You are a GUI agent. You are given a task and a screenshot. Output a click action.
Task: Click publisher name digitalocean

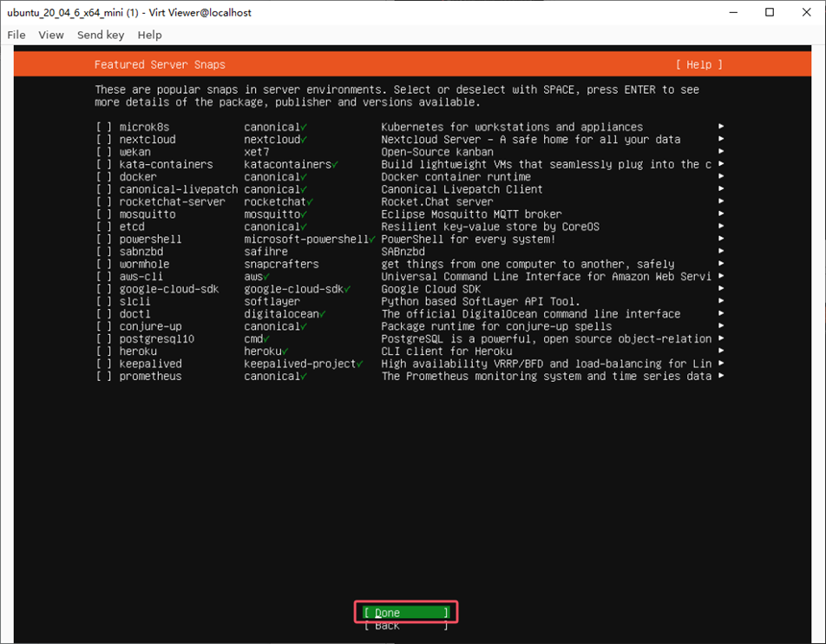pos(281,314)
